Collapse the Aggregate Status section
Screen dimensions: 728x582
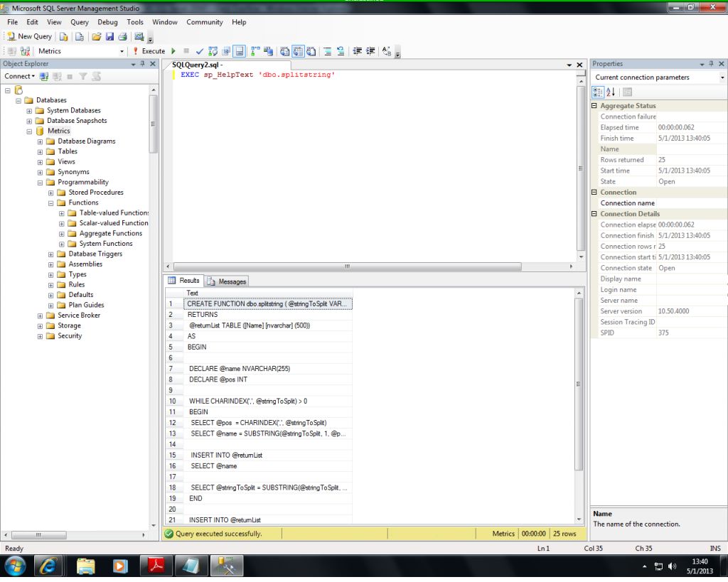(x=594, y=106)
